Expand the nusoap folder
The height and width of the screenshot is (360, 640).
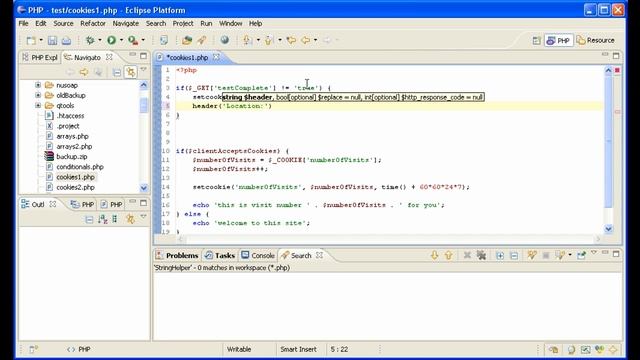click(38, 85)
